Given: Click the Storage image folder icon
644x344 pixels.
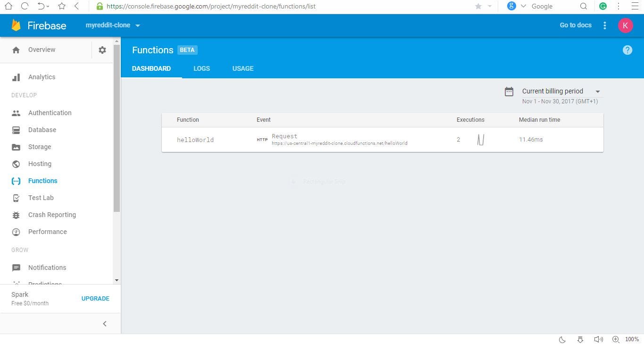Looking at the screenshot, I should click(x=16, y=147).
